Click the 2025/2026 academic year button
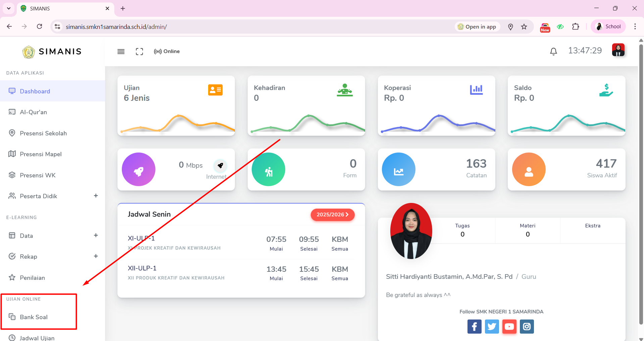Image resolution: width=644 pixels, height=341 pixels. click(332, 215)
